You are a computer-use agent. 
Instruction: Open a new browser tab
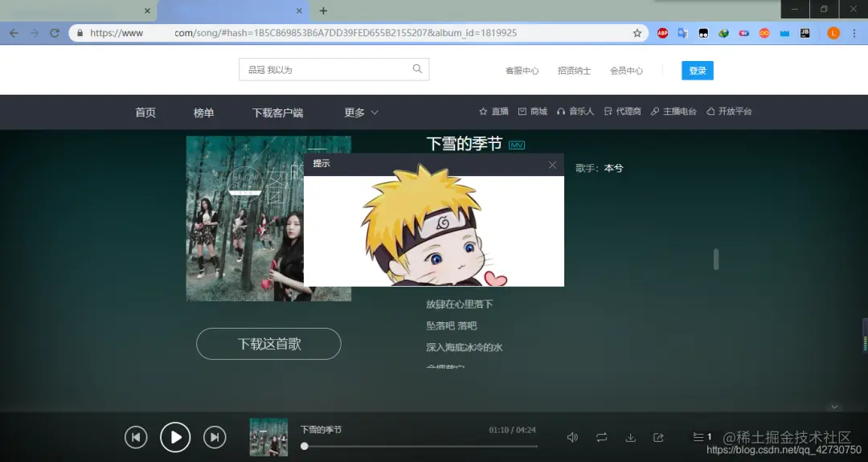point(323,10)
